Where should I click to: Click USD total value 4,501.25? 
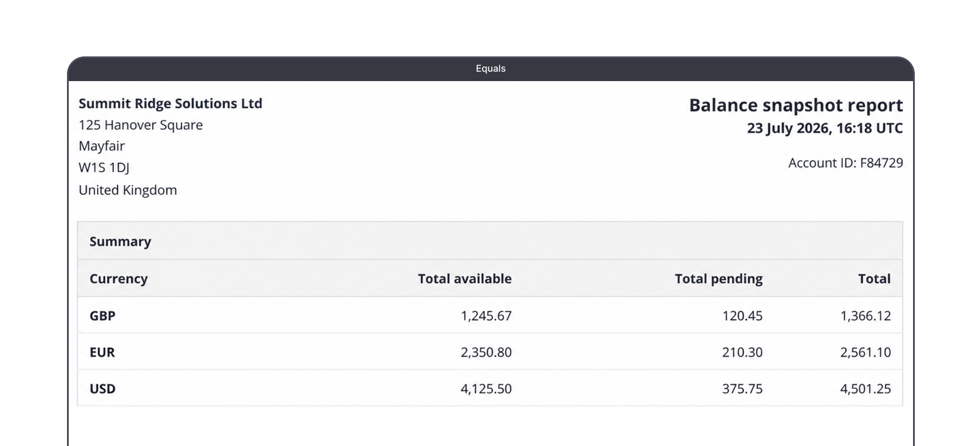click(x=865, y=388)
